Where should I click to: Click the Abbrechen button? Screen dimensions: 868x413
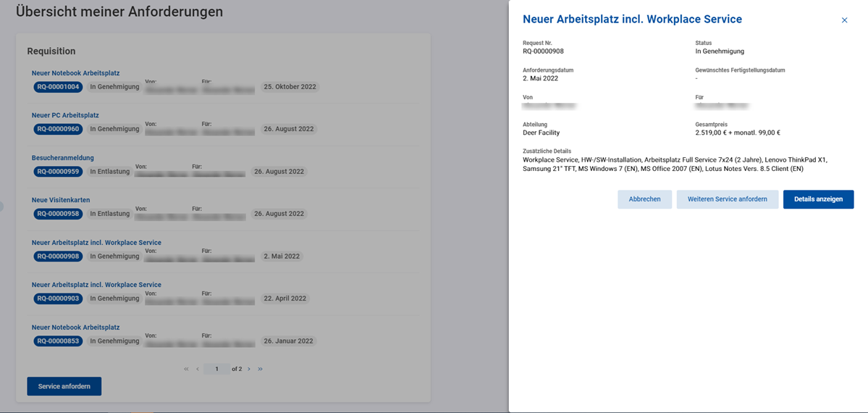(645, 199)
